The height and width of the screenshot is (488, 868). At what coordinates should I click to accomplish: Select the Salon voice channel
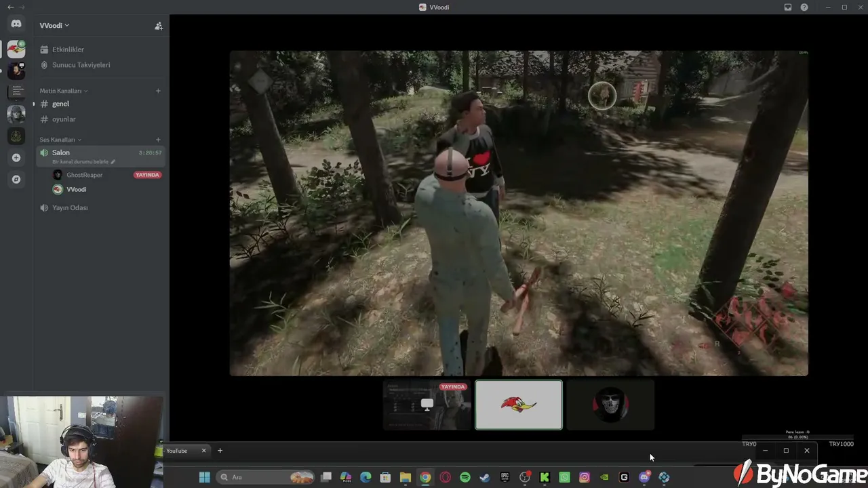tap(100, 157)
